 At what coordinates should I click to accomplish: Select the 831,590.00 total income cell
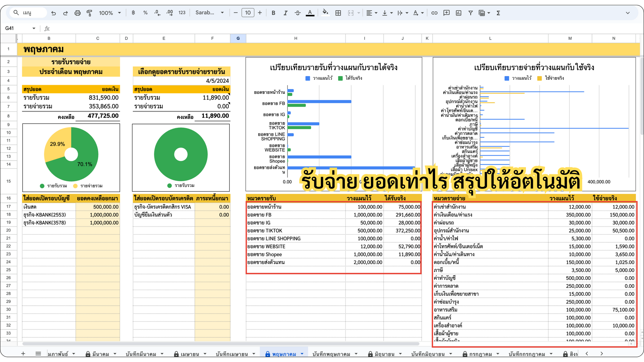(98, 98)
